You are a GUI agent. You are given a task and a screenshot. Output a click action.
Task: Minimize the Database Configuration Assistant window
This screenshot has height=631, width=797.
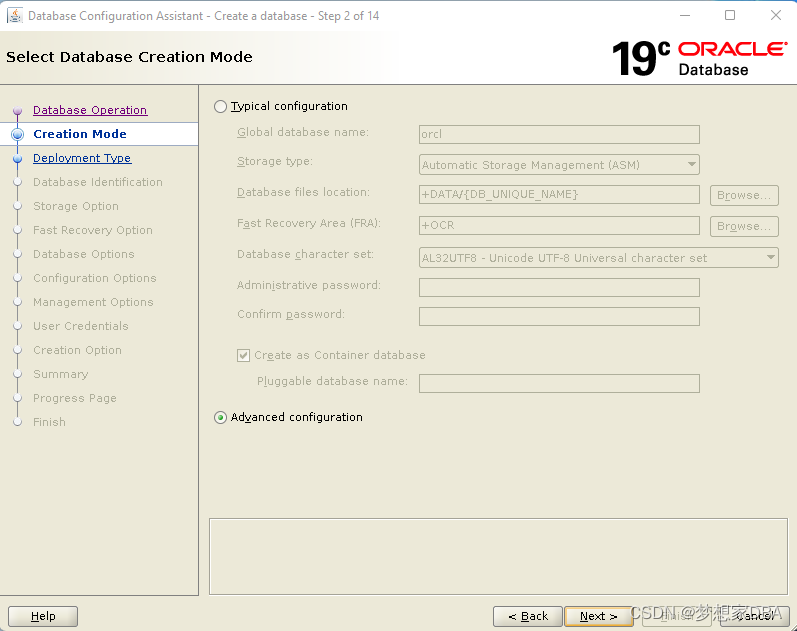click(x=685, y=15)
